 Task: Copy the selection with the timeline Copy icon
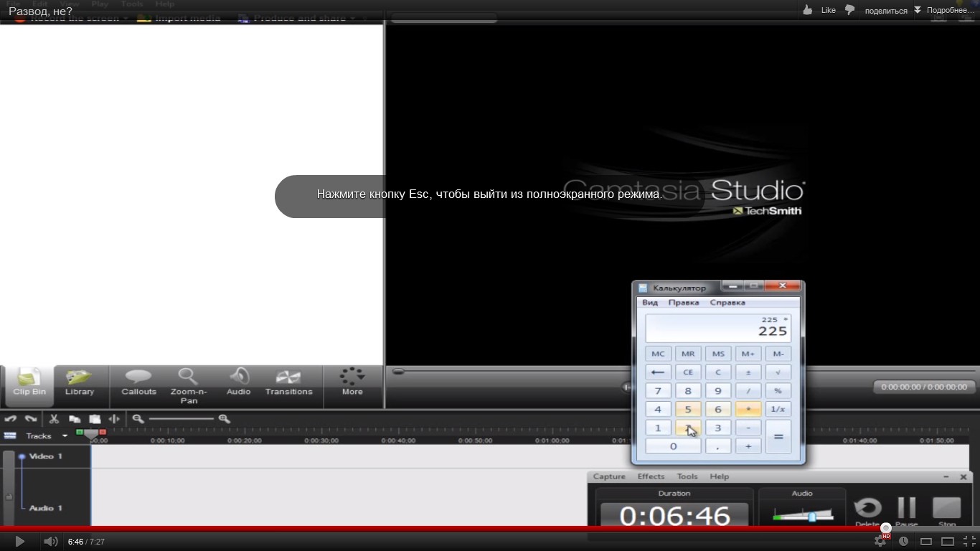point(74,419)
